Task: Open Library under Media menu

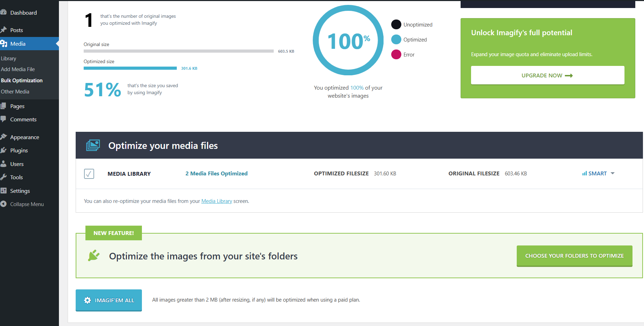Action: click(x=9, y=59)
